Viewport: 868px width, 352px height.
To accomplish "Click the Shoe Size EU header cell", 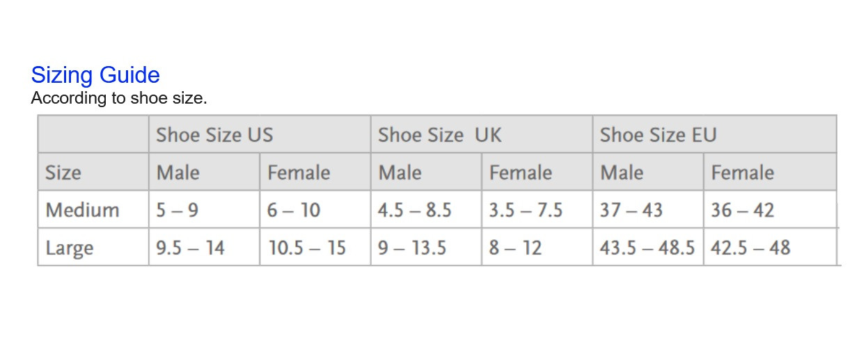I will click(x=714, y=134).
